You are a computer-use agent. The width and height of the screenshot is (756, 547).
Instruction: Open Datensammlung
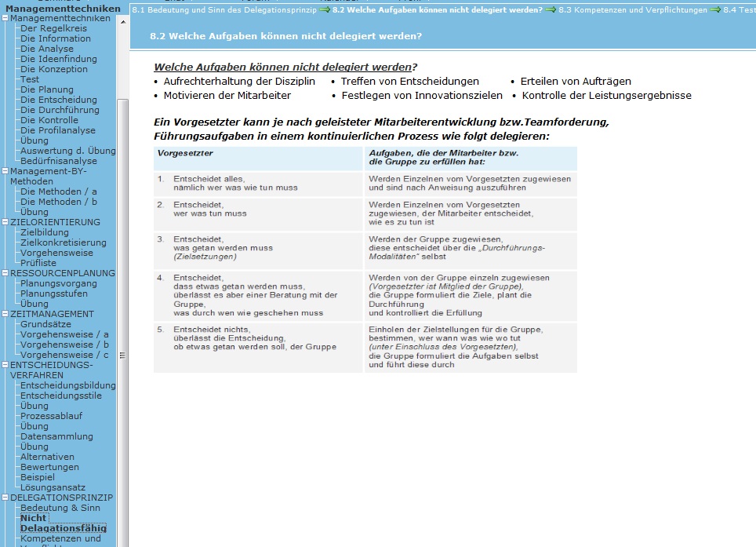click(56, 436)
